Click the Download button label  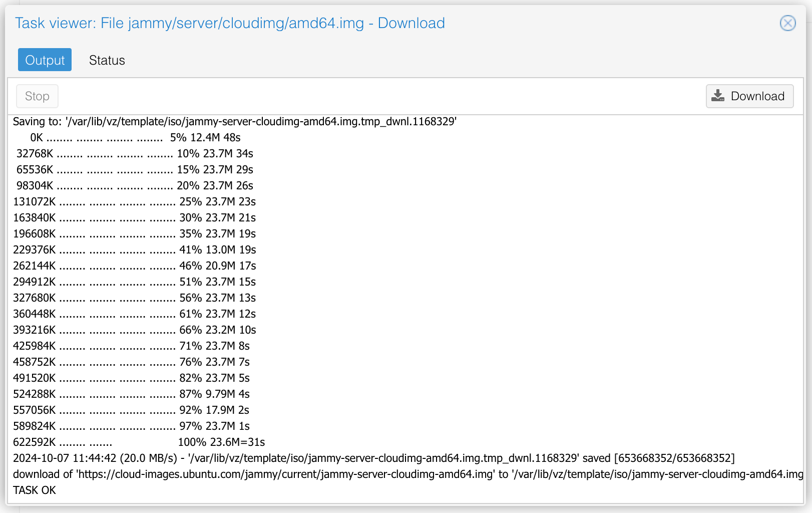757,96
